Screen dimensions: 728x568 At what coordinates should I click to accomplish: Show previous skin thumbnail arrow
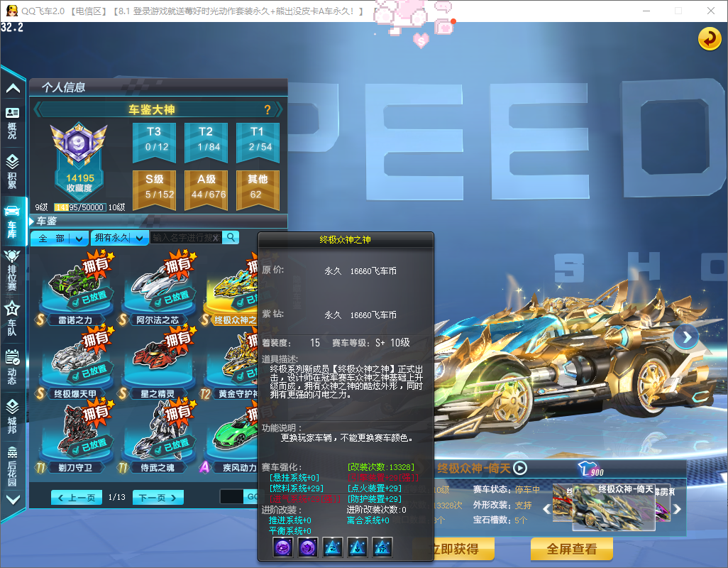tap(547, 509)
